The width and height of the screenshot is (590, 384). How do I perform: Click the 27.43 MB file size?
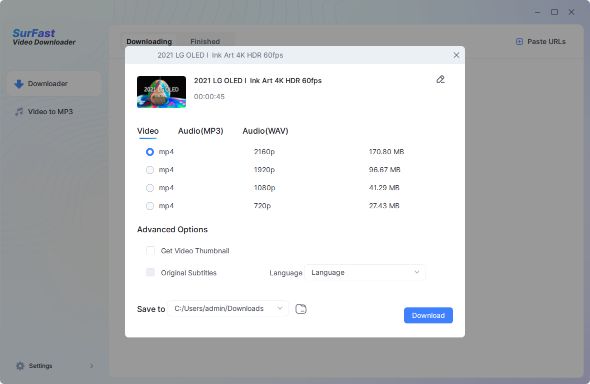pos(384,205)
